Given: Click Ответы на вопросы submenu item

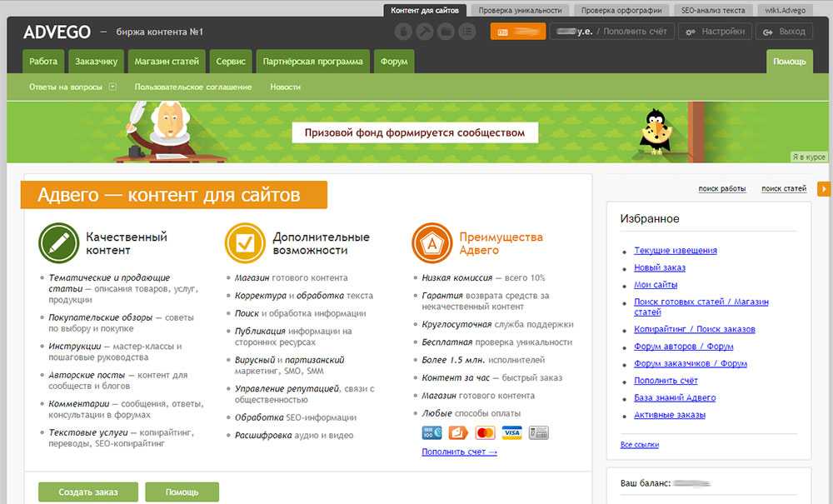Looking at the screenshot, I should (65, 87).
